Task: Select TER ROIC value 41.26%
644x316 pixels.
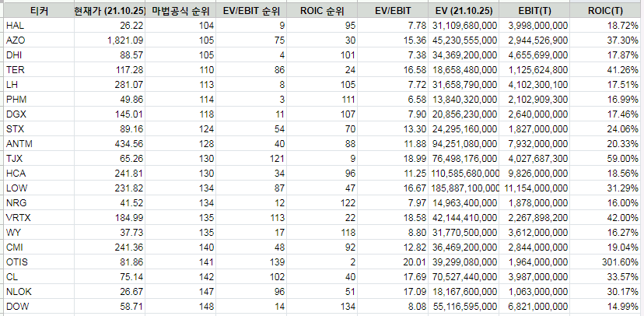Action: [607, 70]
